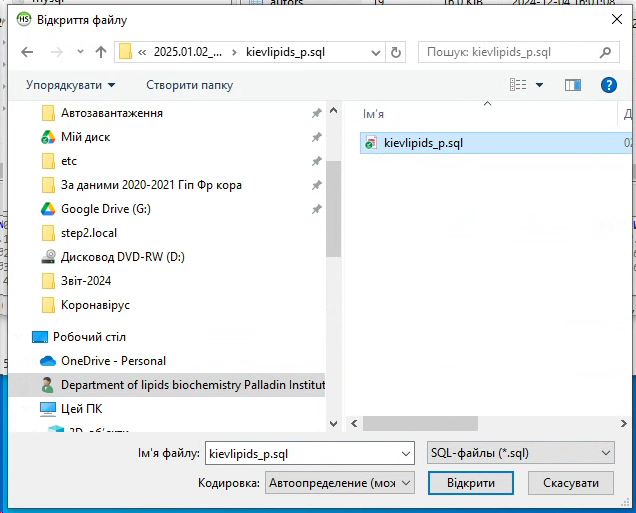Expand hidden path with the double chevron
This screenshot has width=636, height=513.
pyautogui.click(x=142, y=52)
